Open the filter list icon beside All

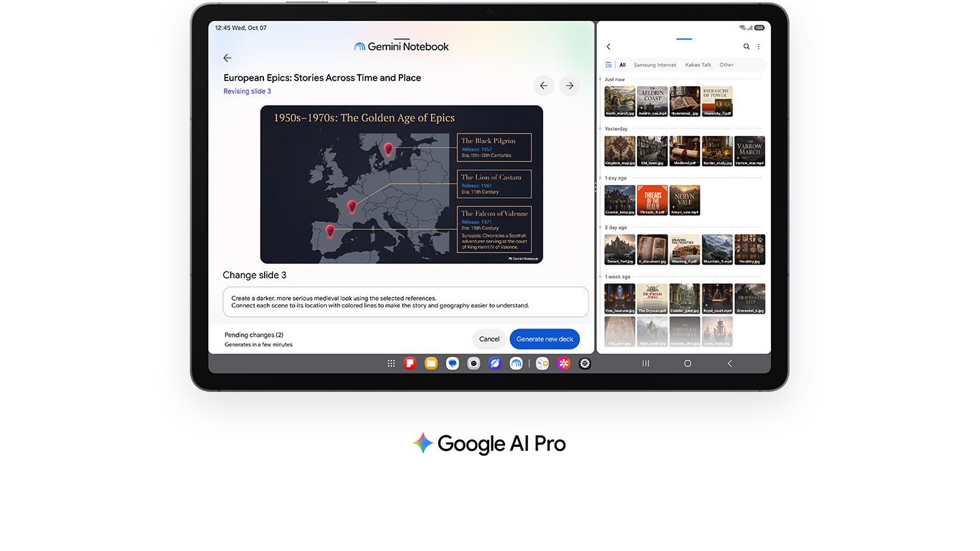pyautogui.click(x=608, y=65)
